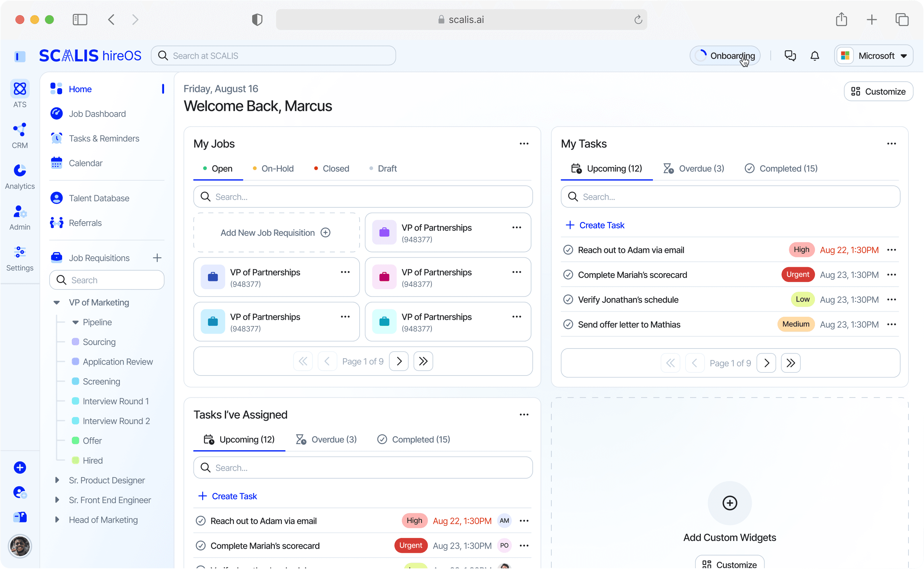Show Completed (15) in My Tasks
The width and height of the screenshot is (924, 569).
pyautogui.click(x=781, y=169)
